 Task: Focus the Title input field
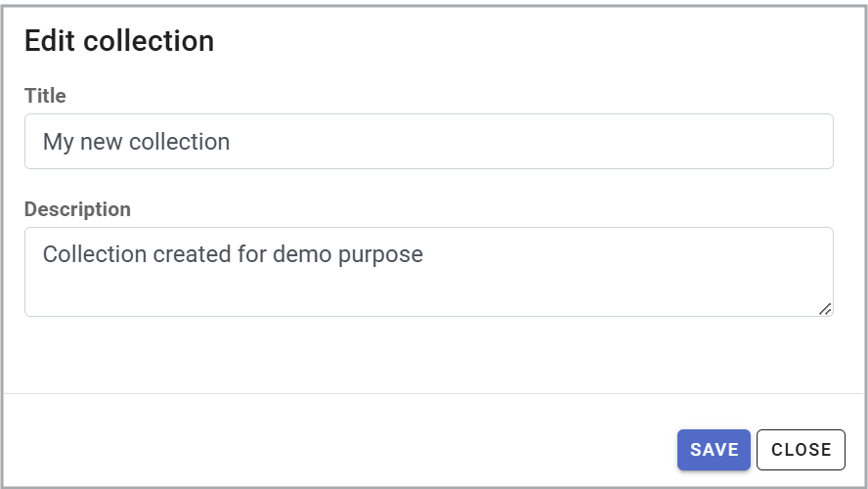[428, 142]
